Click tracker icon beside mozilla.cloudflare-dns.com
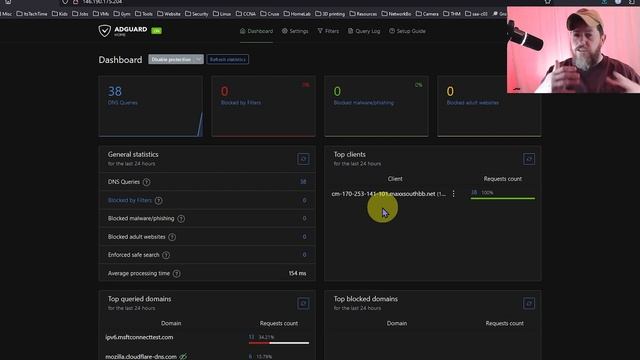 point(183,356)
